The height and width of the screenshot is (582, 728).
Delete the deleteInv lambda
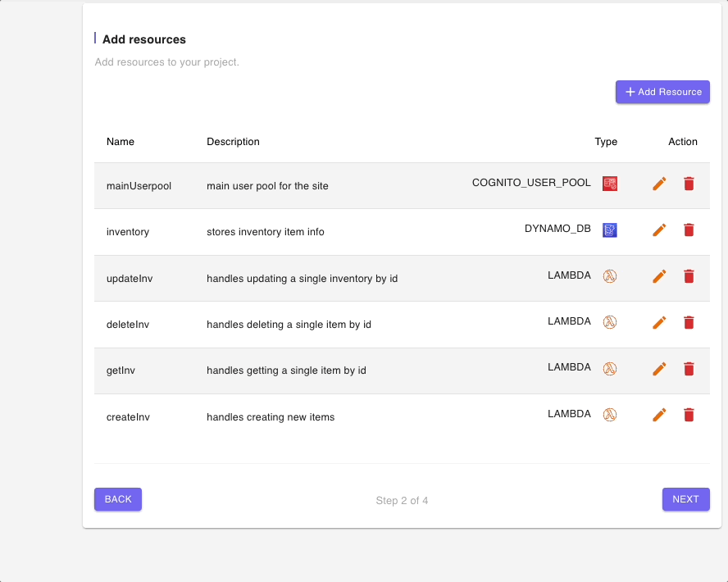click(x=689, y=322)
